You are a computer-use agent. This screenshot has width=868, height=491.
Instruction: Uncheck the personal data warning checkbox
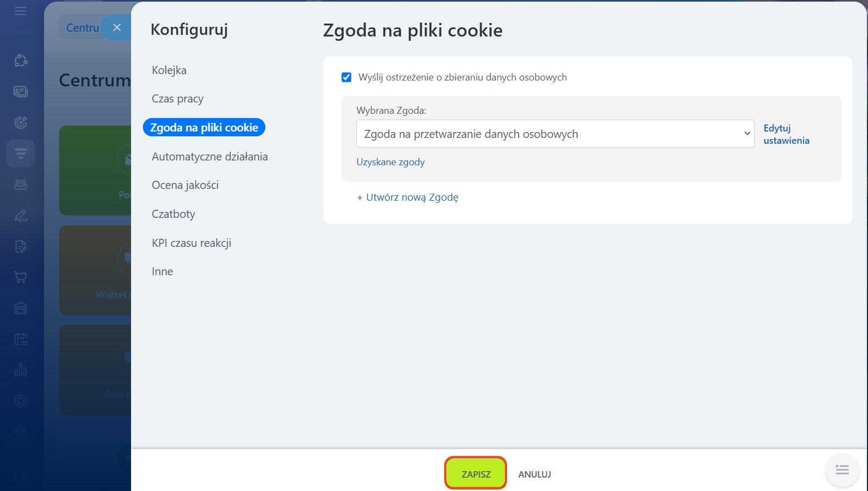(x=346, y=77)
